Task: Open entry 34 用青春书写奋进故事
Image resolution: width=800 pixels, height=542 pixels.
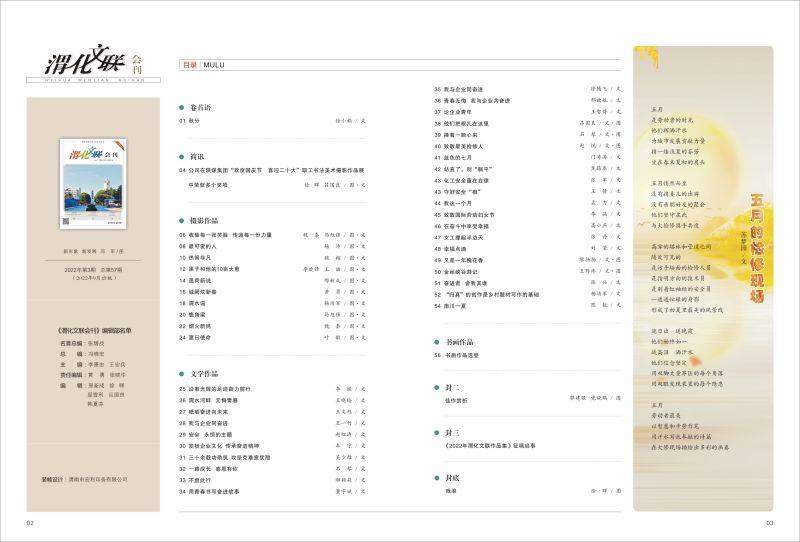Action: 215,492
